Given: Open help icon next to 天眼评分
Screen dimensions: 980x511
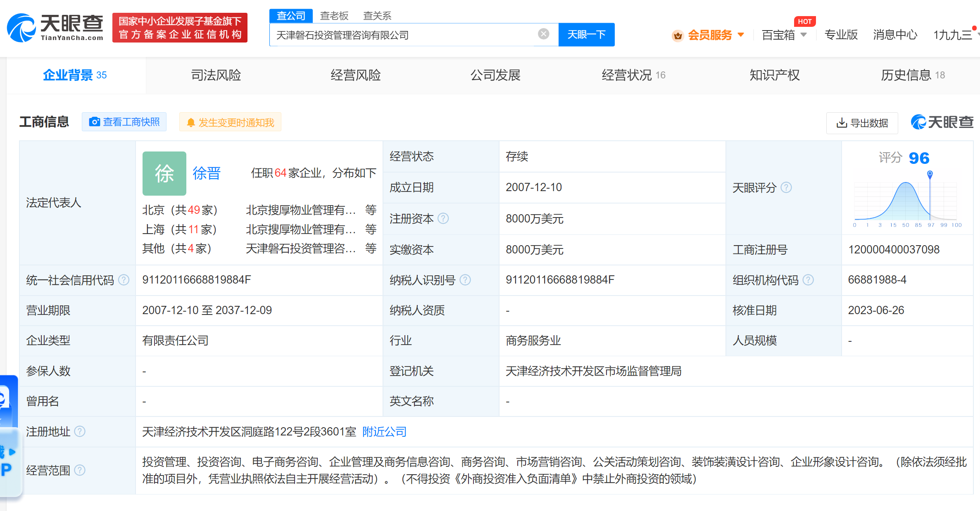Looking at the screenshot, I should coord(786,187).
